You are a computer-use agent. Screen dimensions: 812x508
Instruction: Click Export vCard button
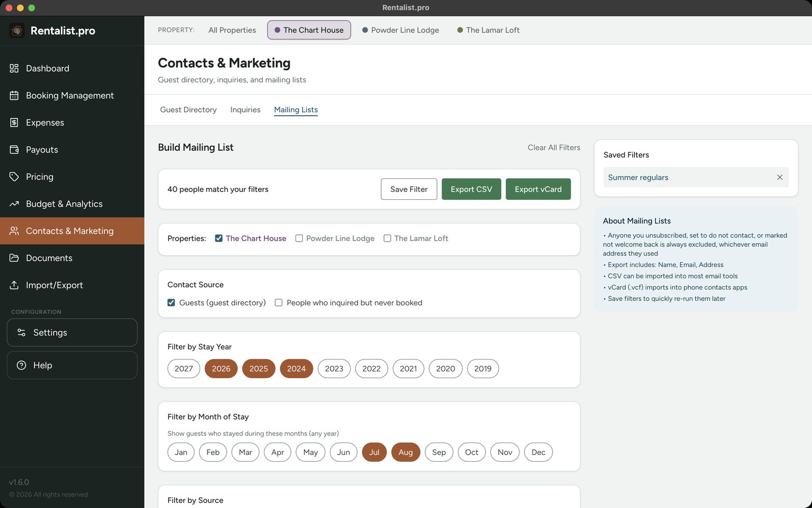click(538, 189)
